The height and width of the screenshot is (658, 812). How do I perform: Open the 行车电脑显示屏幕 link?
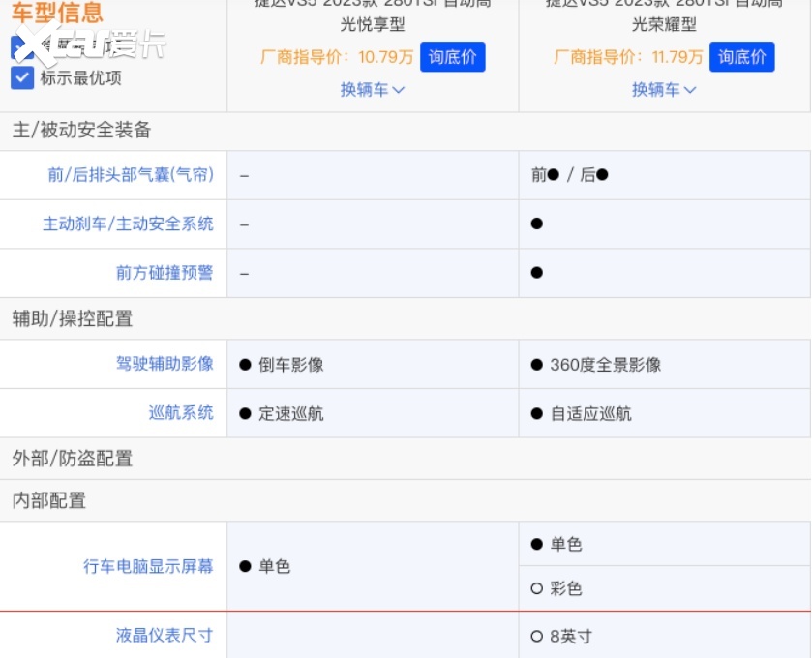pos(148,566)
